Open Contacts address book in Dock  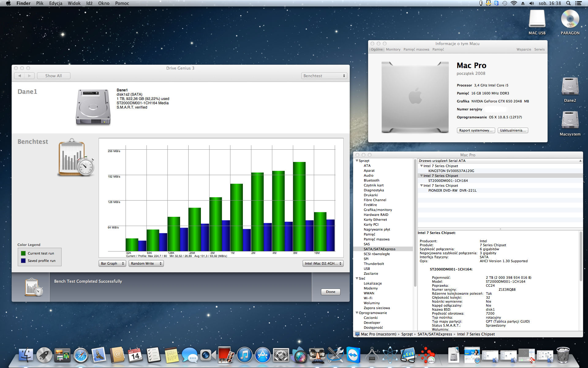point(117,355)
